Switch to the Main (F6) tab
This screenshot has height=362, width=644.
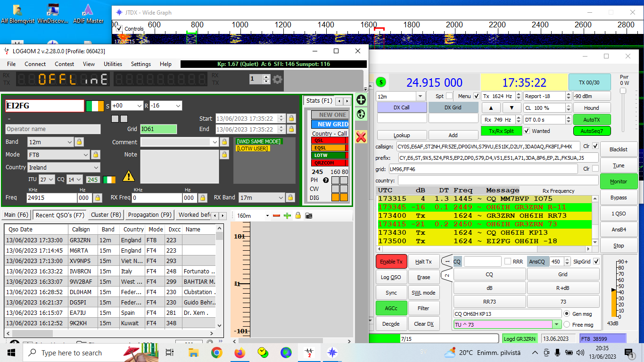point(16,215)
